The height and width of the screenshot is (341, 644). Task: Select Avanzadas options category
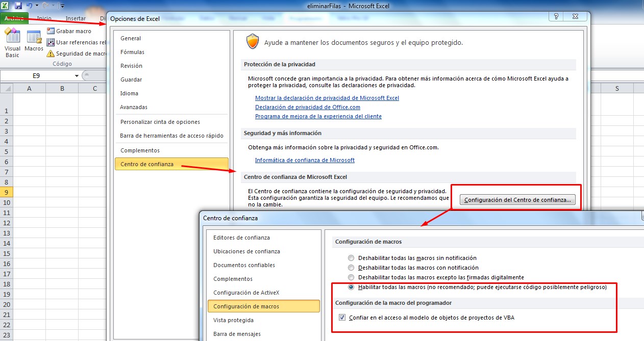[171, 107]
